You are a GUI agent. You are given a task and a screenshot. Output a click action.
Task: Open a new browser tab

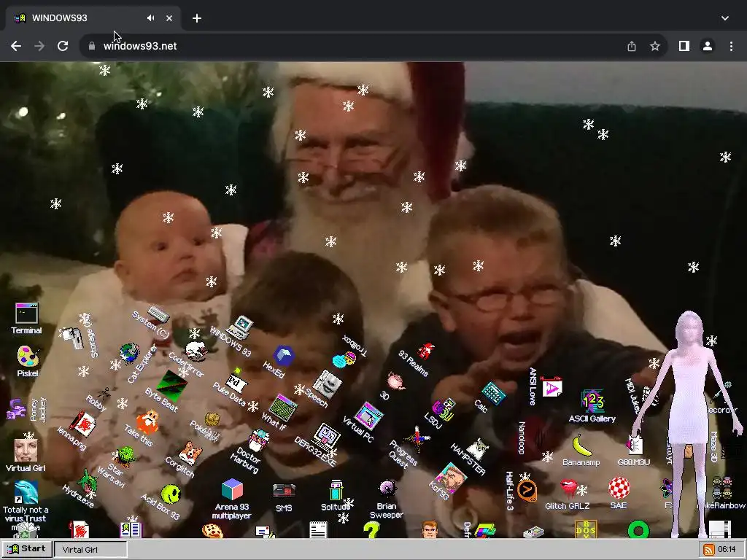tap(197, 18)
